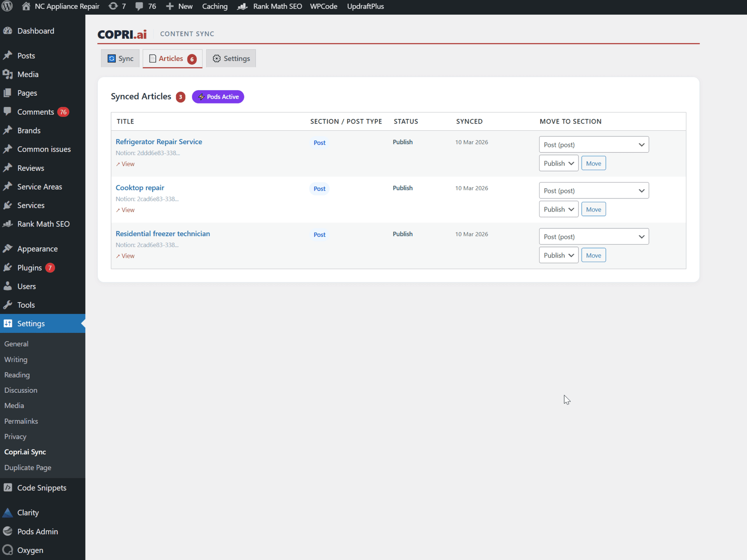Open the Publish status selector for Cooktop repair

(x=558, y=209)
